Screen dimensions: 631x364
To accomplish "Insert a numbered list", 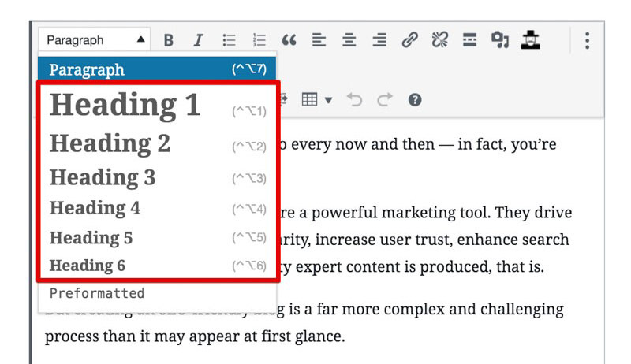I will [259, 40].
